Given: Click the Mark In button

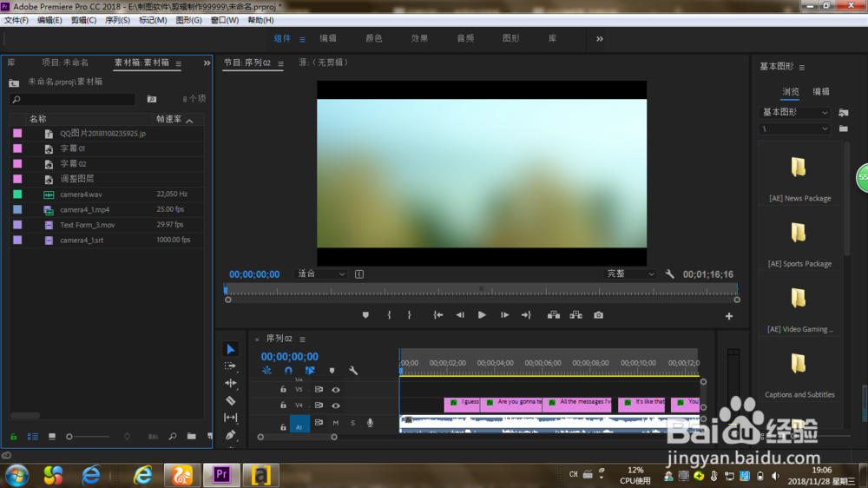Looking at the screenshot, I should coord(389,315).
